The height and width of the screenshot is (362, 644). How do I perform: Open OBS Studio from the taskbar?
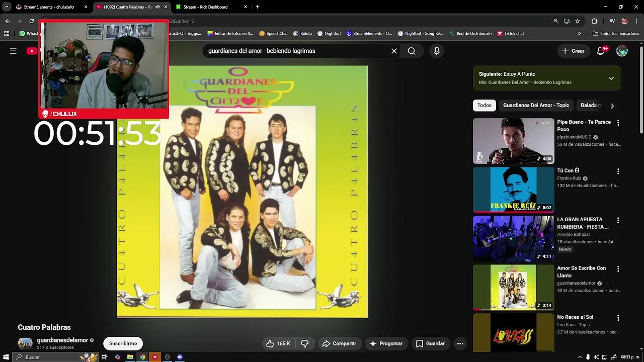tap(167, 357)
